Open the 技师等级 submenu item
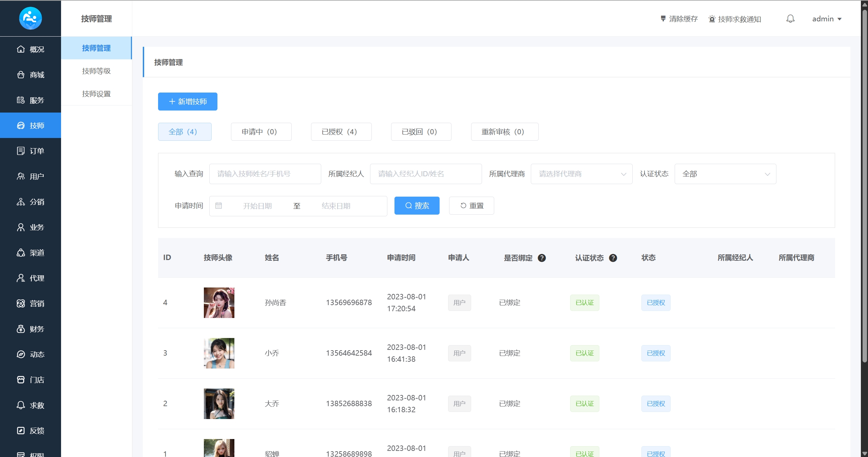This screenshot has width=868, height=457. point(96,71)
